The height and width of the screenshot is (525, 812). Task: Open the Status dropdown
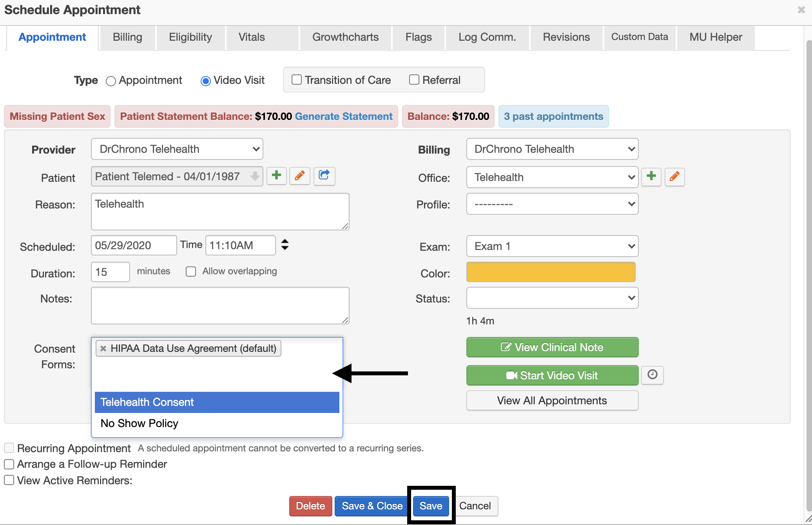click(552, 298)
